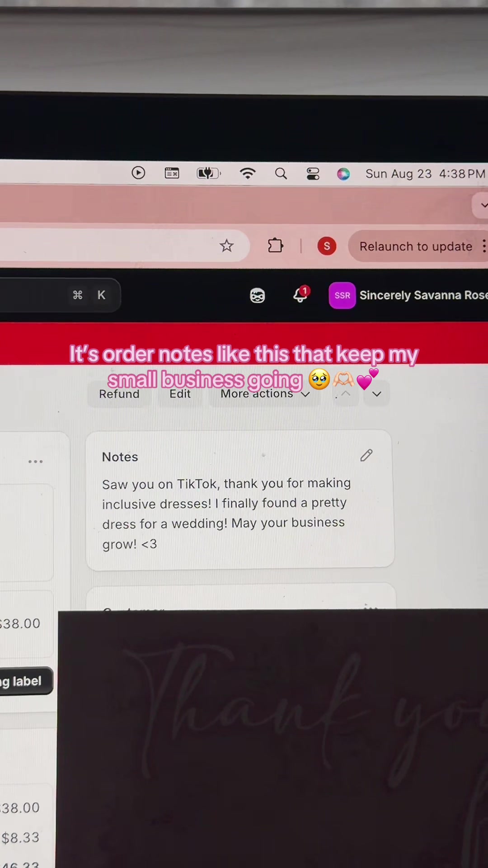The width and height of the screenshot is (488, 868).
Task: Open the Now Playing icon in menu bar
Action: coord(138,173)
